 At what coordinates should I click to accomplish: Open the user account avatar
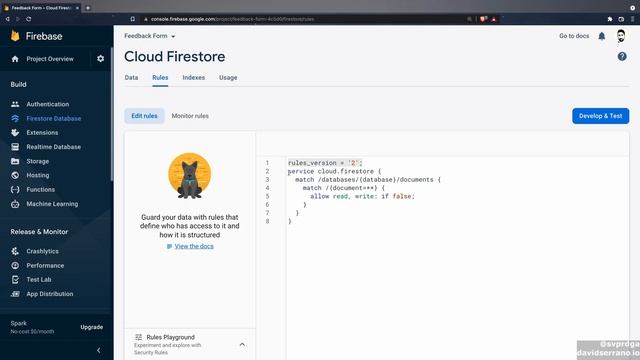[621, 36]
